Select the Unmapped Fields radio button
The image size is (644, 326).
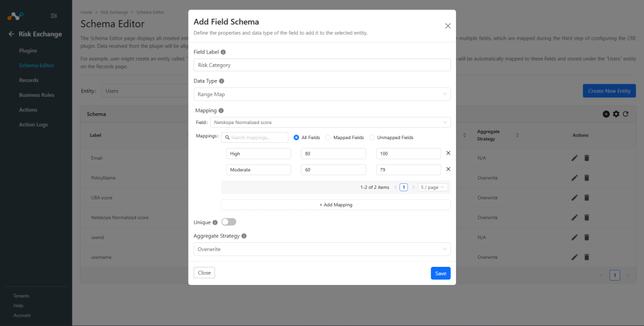pos(372,137)
